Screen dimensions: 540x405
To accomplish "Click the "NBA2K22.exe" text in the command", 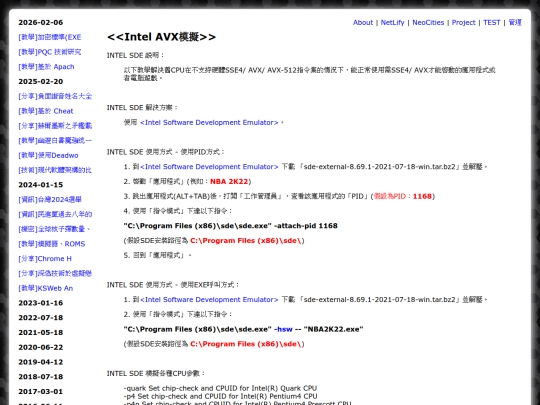I will pos(333,329).
